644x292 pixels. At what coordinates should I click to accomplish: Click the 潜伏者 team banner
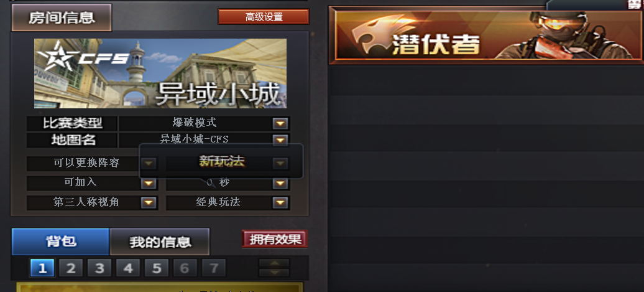click(486, 35)
